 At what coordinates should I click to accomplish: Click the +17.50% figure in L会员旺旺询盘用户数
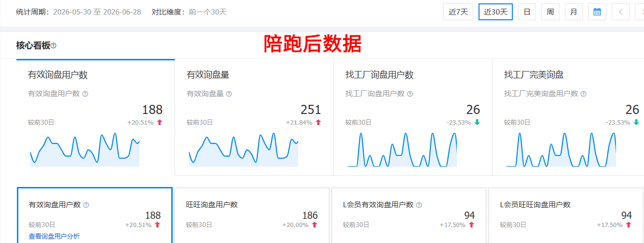pyautogui.click(x=610, y=225)
